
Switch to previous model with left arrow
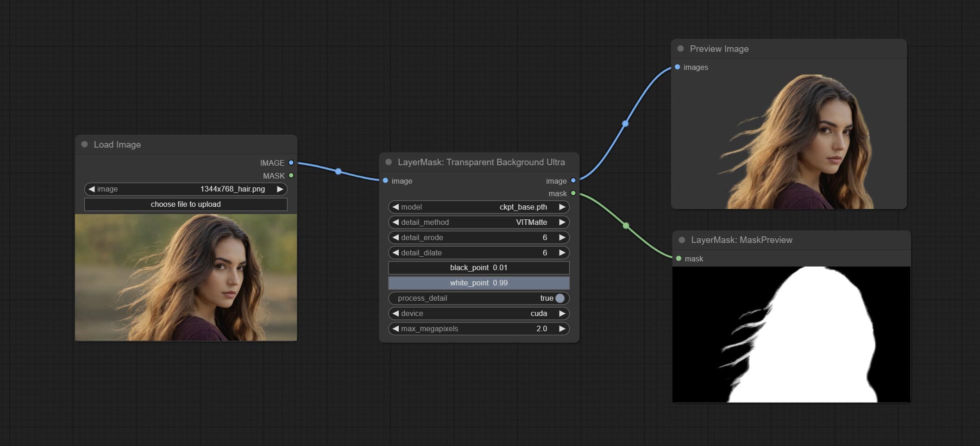396,207
